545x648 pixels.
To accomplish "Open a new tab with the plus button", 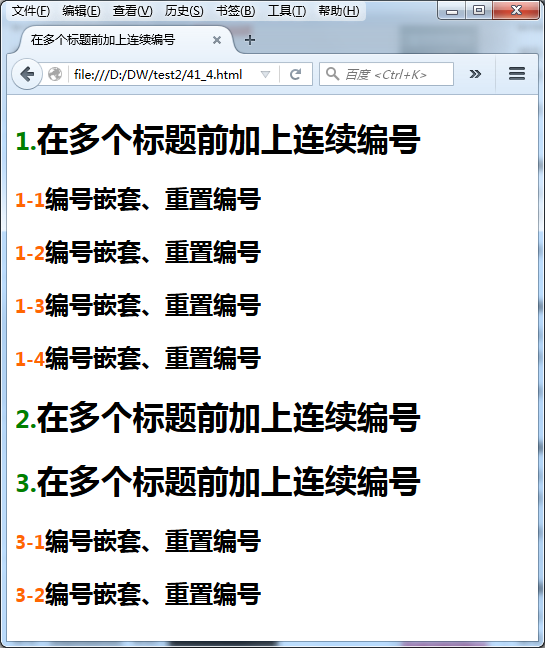I will [x=250, y=40].
